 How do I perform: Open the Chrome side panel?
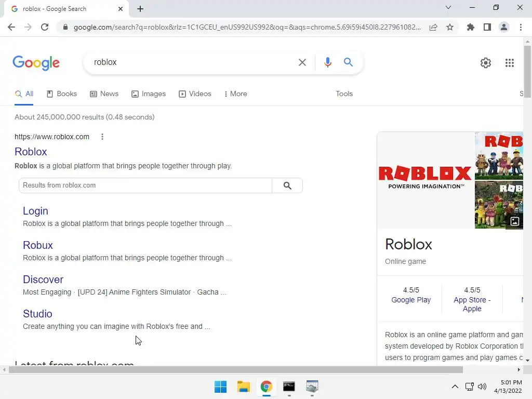(x=487, y=27)
